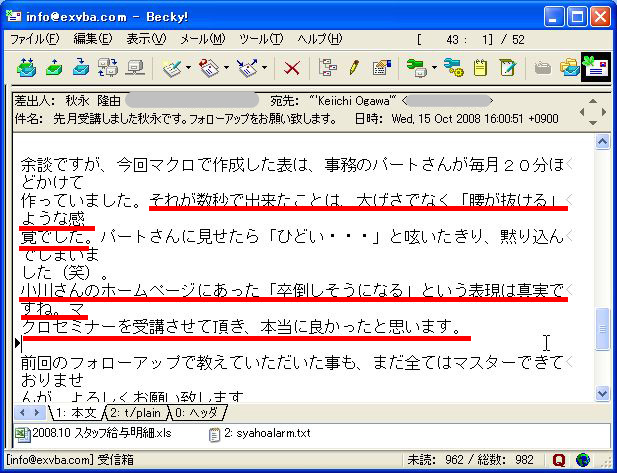This screenshot has height=473, width=617.
Task: Open the 編集(E) menu
Action: (x=93, y=39)
